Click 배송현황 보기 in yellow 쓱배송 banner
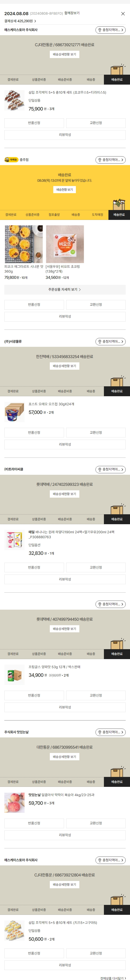 [65, 189]
